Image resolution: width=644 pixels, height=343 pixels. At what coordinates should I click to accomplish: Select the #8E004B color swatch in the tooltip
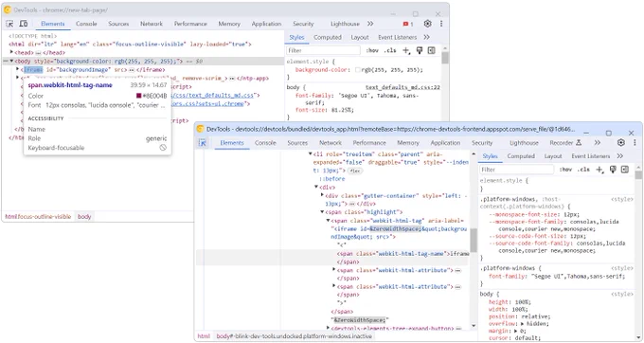pyautogui.click(x=139, y=96)
